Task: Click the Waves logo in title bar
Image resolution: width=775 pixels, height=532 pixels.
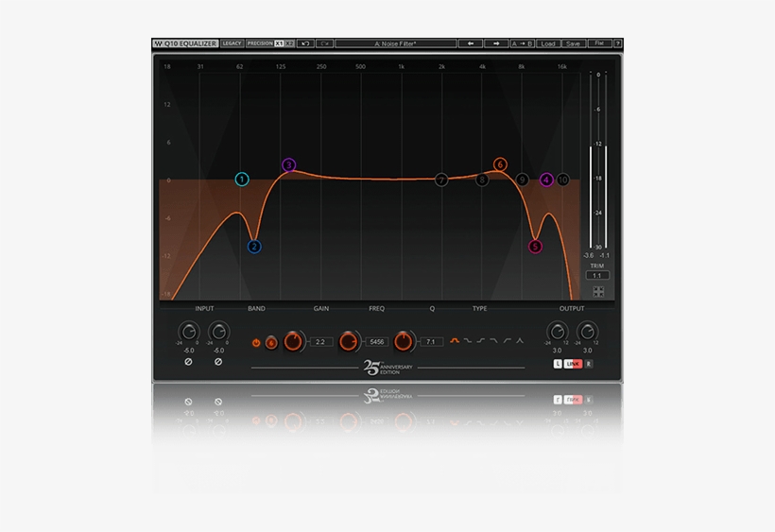Action: [158, 43]
